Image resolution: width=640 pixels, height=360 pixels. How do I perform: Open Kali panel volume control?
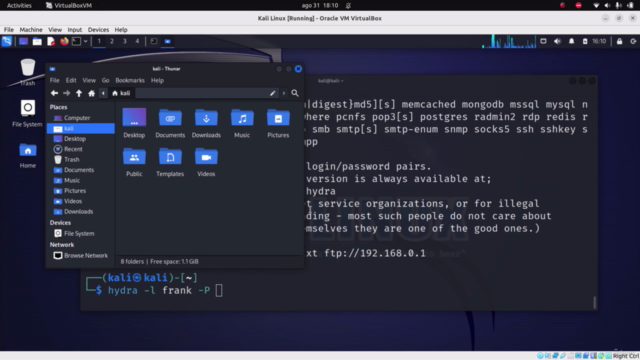pos(557,41)
